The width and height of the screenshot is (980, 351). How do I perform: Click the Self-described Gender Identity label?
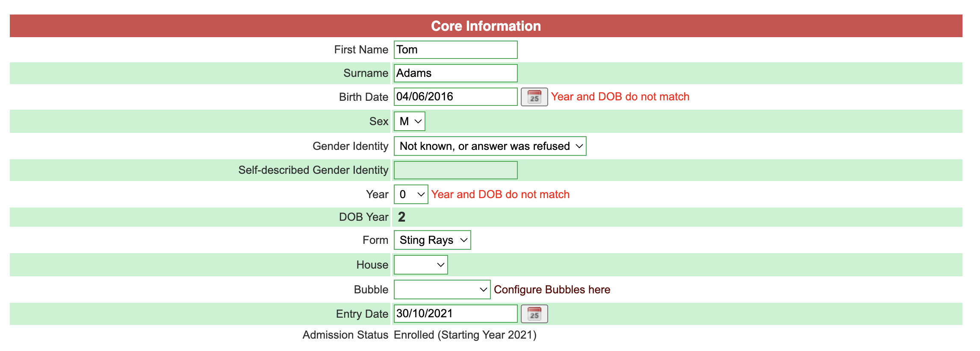[313, 170]
